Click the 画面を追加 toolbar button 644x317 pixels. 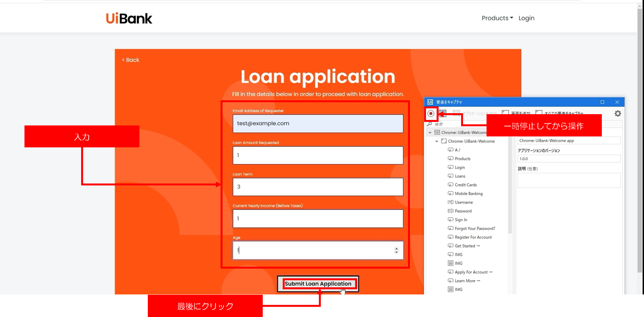516,113
